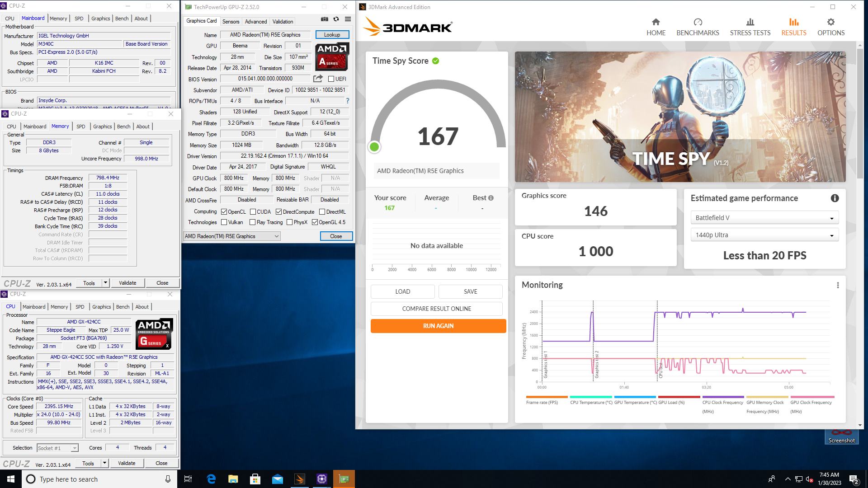Click microphone icon in search box
Screen dimensions: 868x488
pos(168,479)
